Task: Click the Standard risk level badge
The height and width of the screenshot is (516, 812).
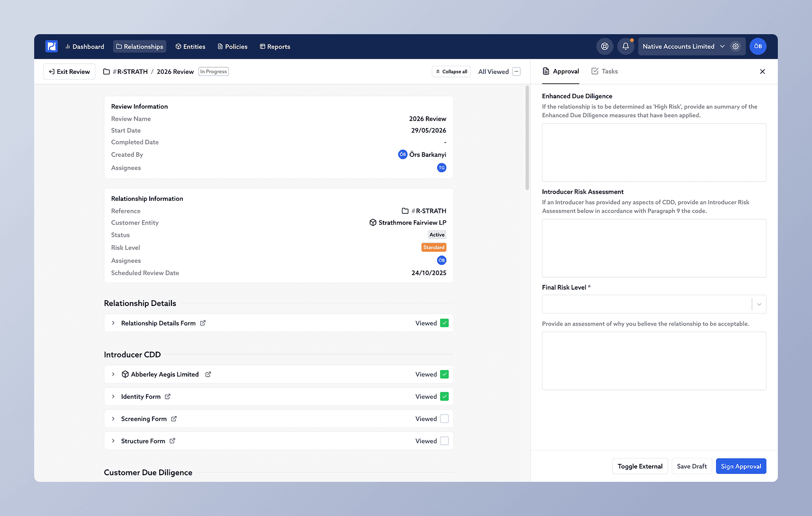Action: pos(434,247)
